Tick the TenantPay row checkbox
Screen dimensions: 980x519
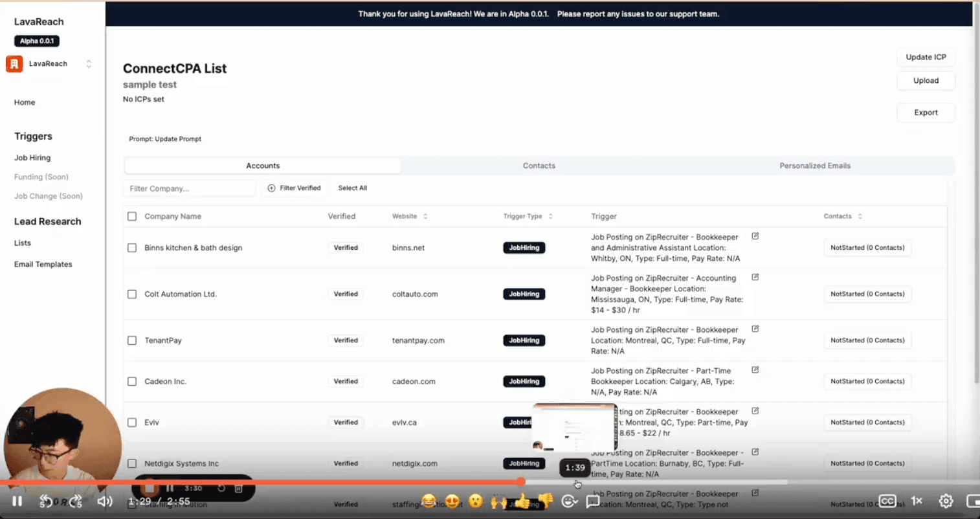(x=132, y=340)
